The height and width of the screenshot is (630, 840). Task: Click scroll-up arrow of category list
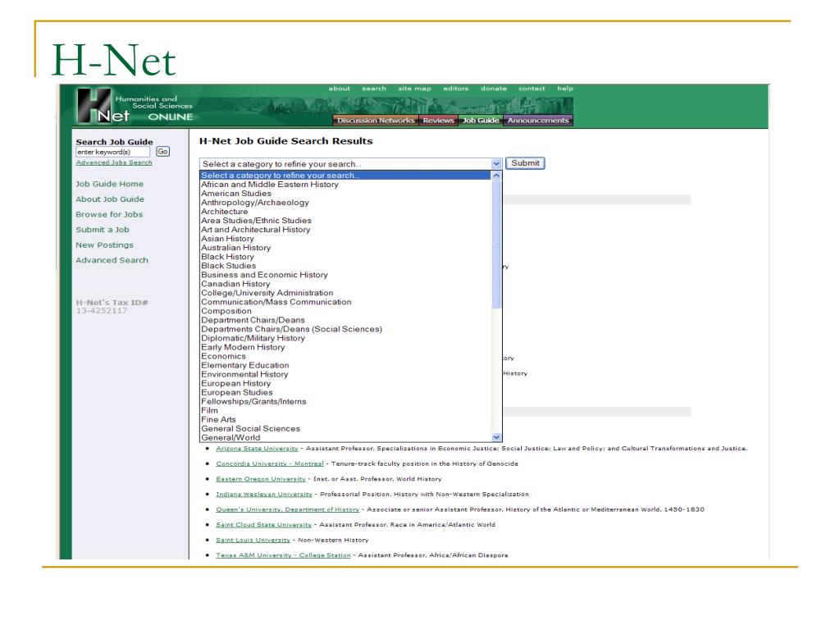pyautogui.click(x=496, y=176)
